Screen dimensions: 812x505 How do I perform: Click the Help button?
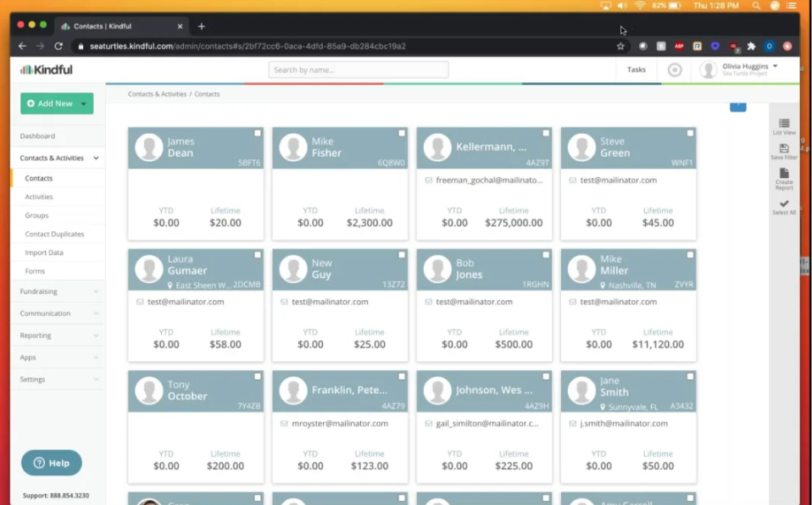pos(51,463)
